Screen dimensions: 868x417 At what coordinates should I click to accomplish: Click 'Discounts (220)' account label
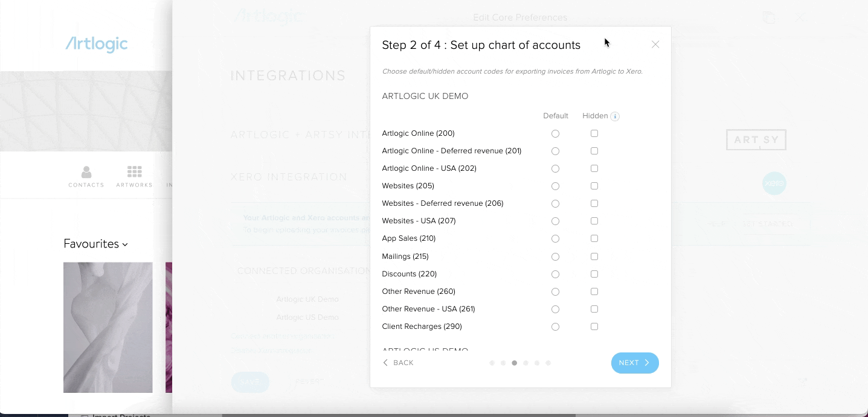pyautogui.click(x=409, y=274)
